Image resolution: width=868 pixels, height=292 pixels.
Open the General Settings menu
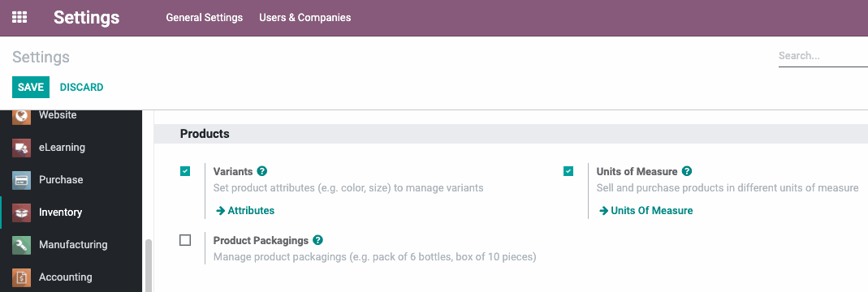205,18
